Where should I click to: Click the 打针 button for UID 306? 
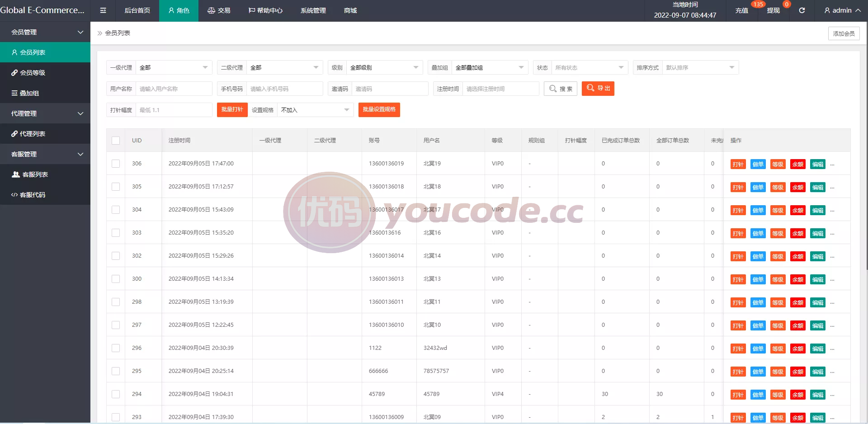click(x=738, y=164)
